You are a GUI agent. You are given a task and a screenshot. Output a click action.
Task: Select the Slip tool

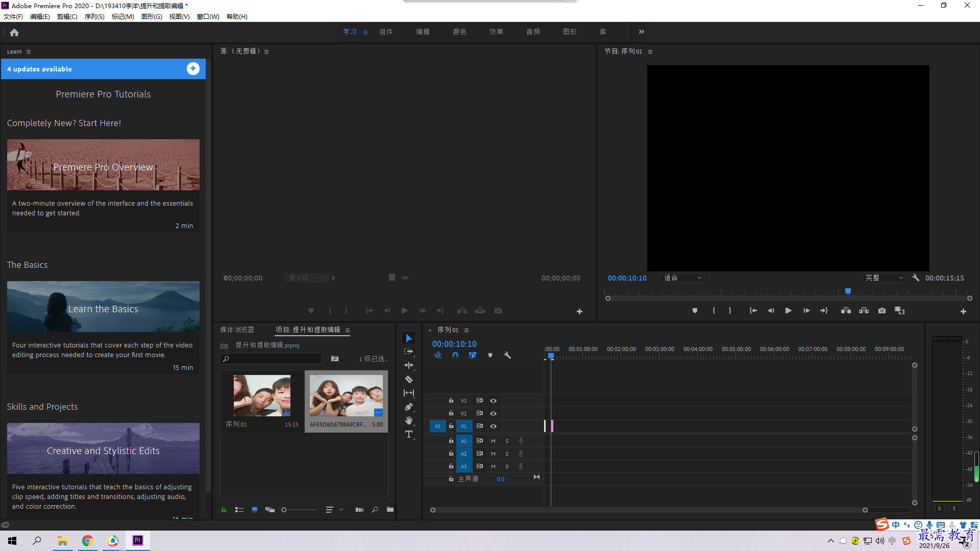[x=409, y=393]
